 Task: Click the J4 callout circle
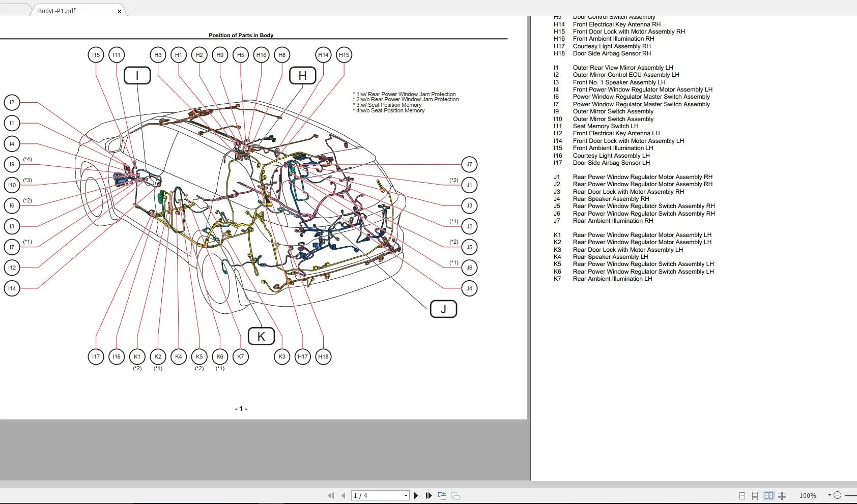(x=469, y=288)
